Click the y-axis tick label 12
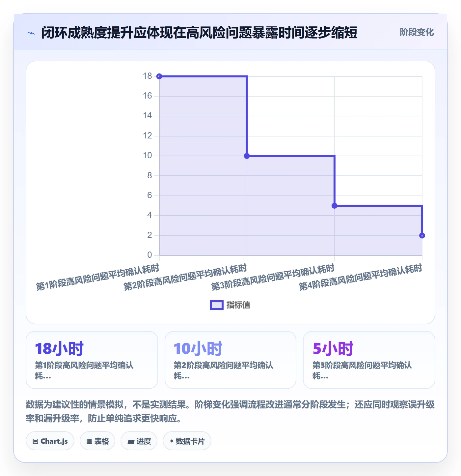Viewport: 461px width, 476px height. [x=148, y=136]
